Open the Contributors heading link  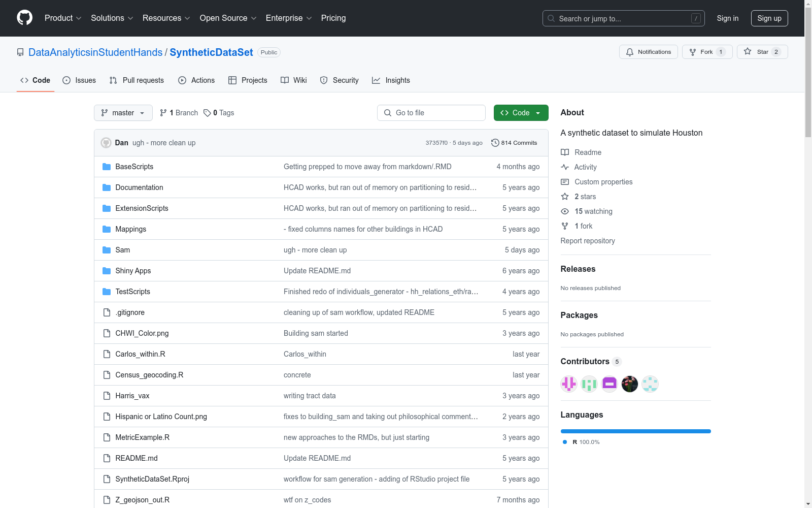591,362
